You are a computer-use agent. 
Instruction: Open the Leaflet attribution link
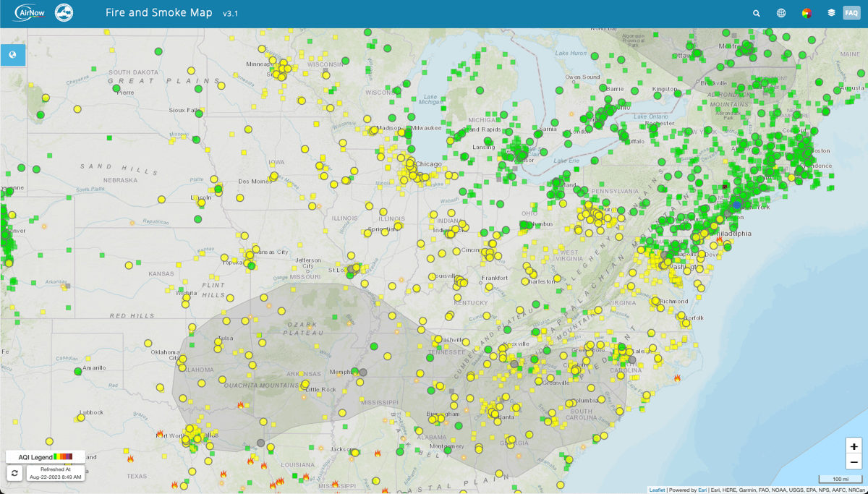[x=657, y=490]
